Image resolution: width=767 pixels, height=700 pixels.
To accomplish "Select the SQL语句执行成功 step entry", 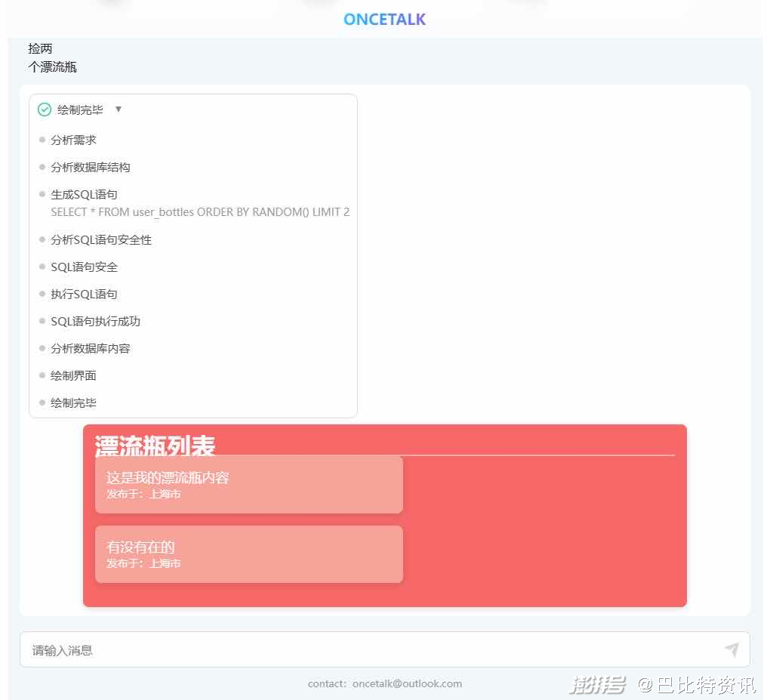I will pyautogui.click(x=95, y=321).
